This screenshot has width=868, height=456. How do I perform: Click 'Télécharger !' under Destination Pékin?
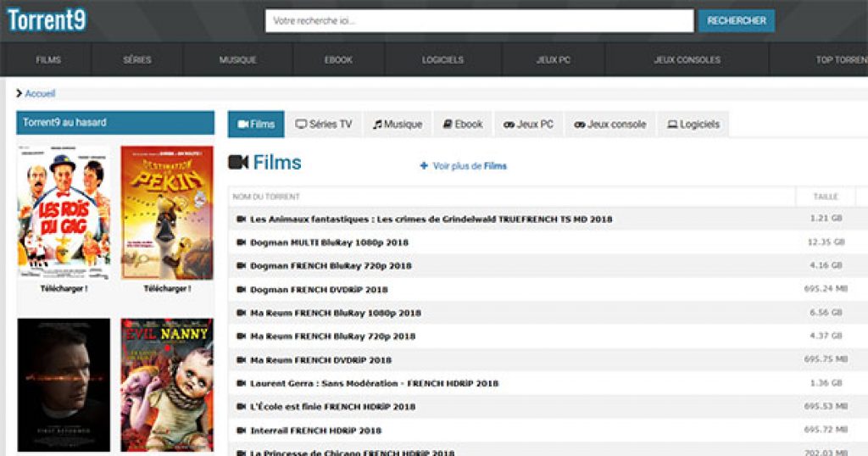coord(167,288)
